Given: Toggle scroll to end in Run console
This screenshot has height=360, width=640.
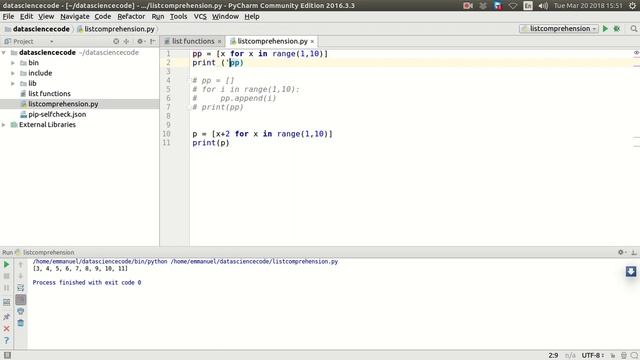Looking at the screenshot, I should (x=20, y=300).
